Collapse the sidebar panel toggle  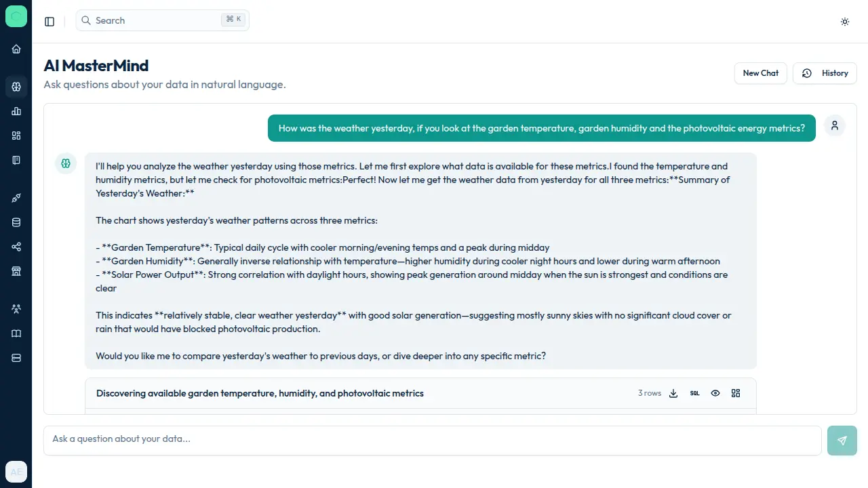point(50,22)
